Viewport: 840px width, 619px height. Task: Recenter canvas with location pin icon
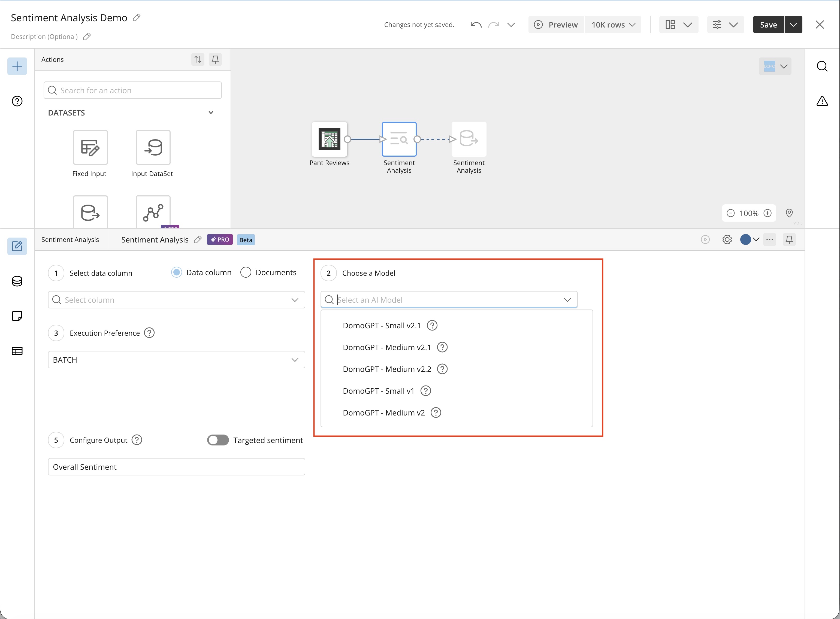[789, 213]
